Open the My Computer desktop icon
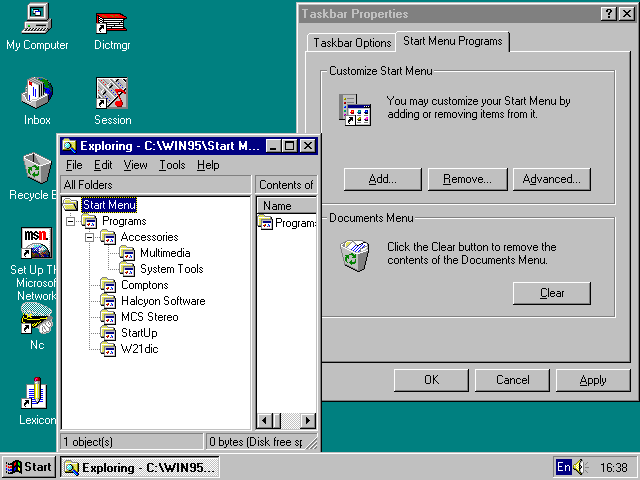640x480 pixels. point(37,19)
